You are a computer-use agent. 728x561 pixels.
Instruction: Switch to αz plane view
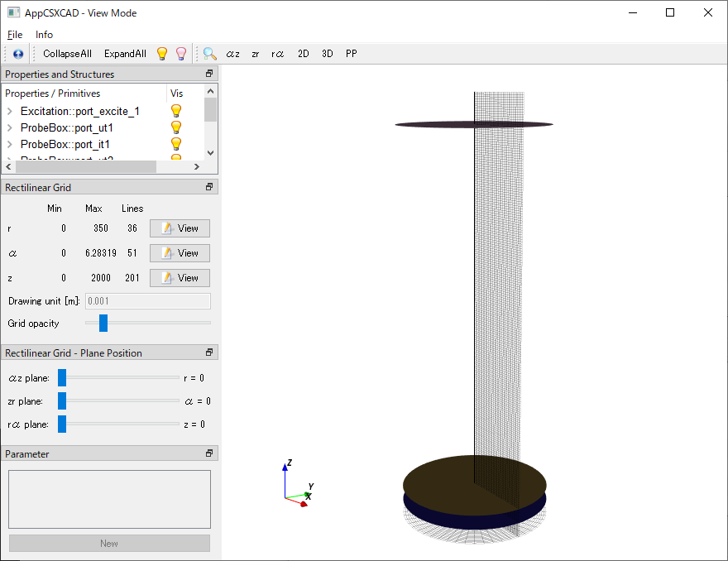(x=232, y=54)
